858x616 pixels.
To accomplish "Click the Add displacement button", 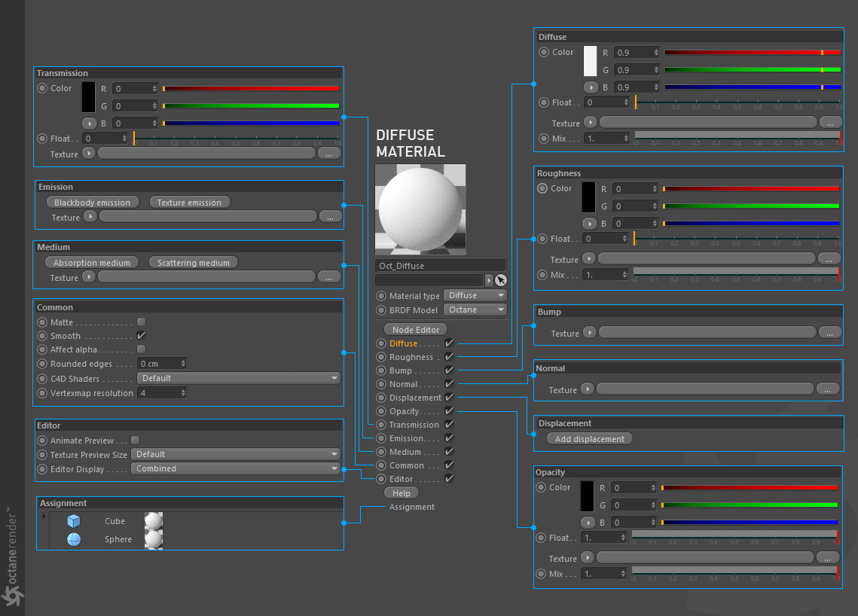I will pos(589,439).
